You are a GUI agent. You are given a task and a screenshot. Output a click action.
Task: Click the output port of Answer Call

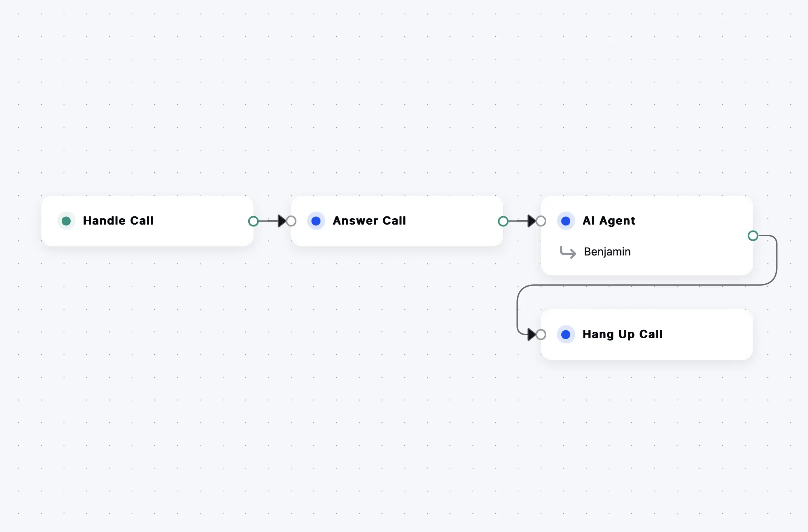coord(503,221)
